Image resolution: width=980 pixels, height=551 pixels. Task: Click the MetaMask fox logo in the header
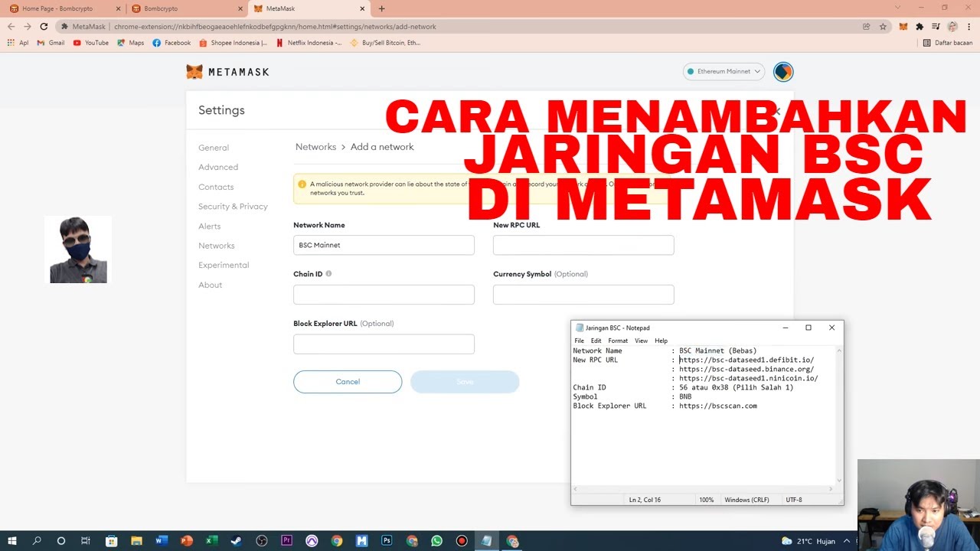pyautogui.click(x=194, y=72)
